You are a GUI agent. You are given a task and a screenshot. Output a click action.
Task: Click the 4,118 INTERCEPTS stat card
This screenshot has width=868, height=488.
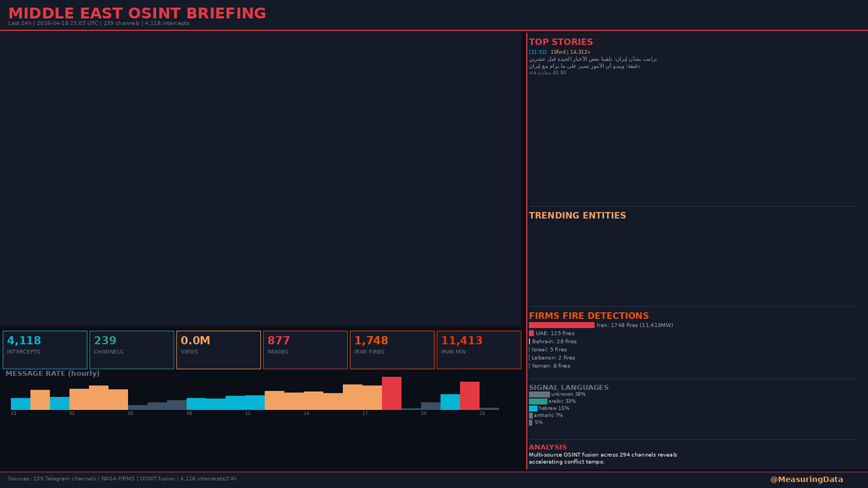pyautogui.click(x=45, y=349)
